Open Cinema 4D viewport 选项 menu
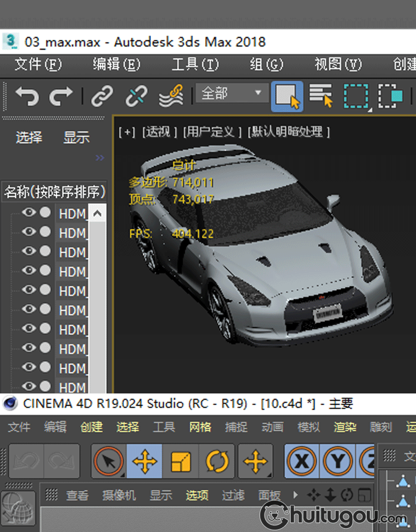416x532 pixels. click(x=197, y=495)
